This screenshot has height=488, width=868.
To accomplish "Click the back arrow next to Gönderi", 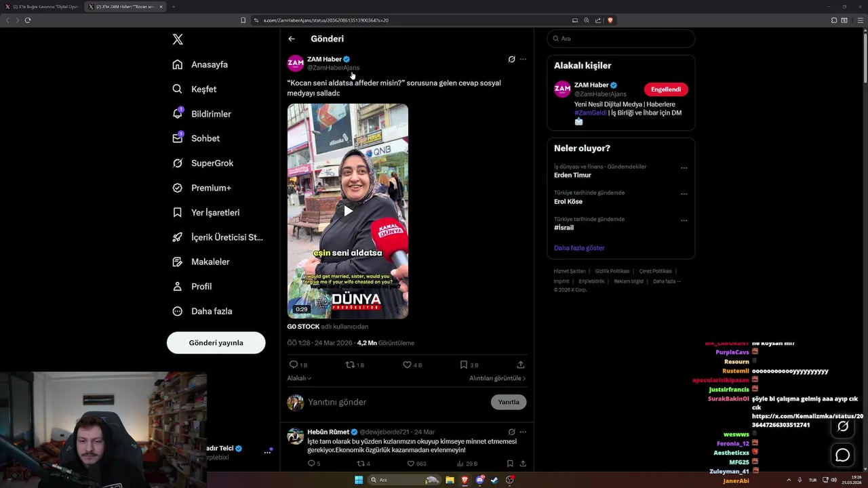I will coord(292,39).
